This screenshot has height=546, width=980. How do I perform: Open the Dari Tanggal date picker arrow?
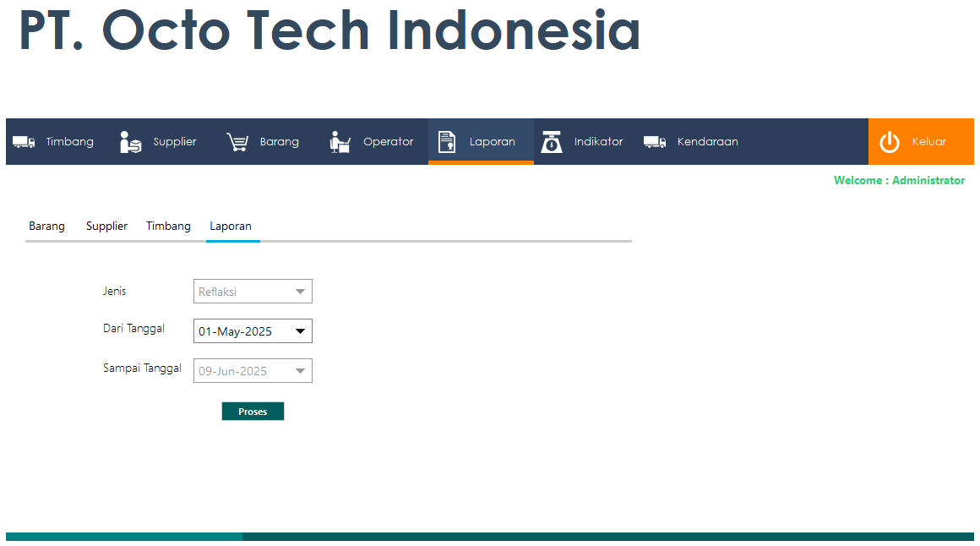(x=300, y=330)
